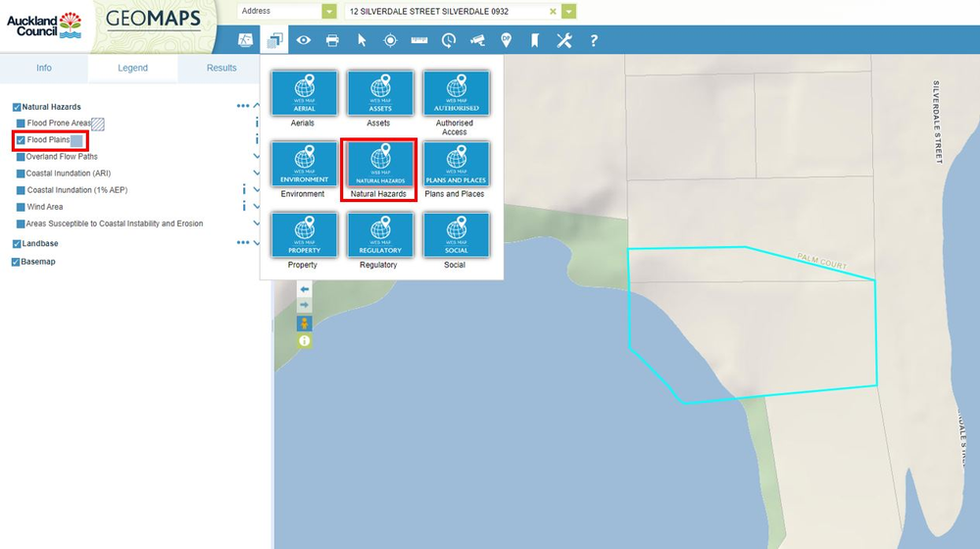Toggle the map themes layers icon
This screenshot has height=549, width=980.
(274, 40)
